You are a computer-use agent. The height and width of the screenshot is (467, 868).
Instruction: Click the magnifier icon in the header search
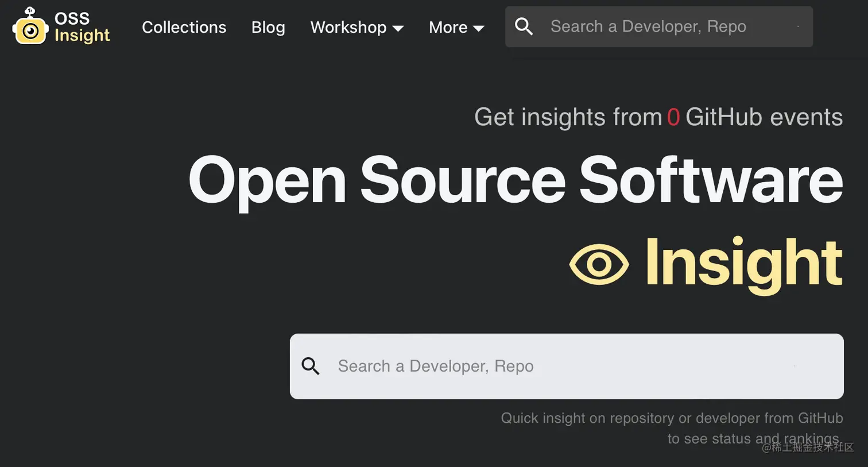click(524, 26)
